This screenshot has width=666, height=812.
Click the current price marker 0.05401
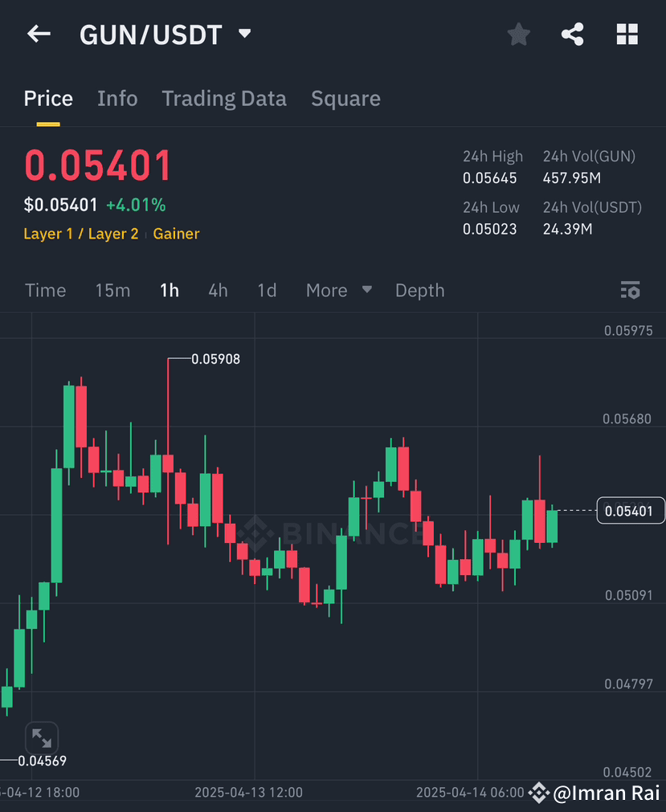[630, 509]
